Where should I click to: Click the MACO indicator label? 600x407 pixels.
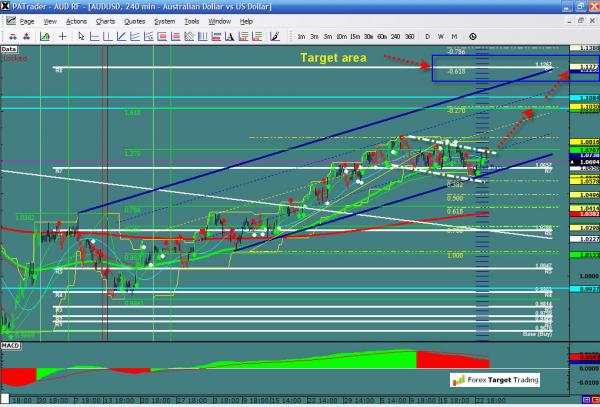click(10, 346)
